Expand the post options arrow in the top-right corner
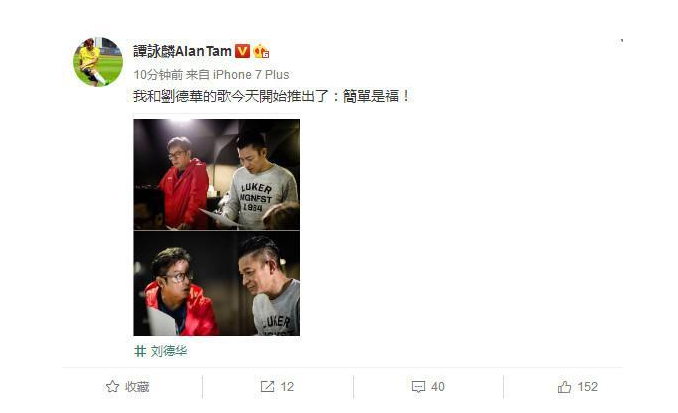 point(621,41)
